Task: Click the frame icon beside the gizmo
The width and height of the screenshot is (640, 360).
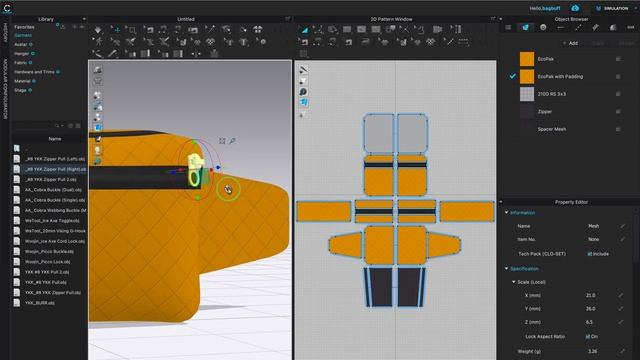Action: click(x=222, y=141)
